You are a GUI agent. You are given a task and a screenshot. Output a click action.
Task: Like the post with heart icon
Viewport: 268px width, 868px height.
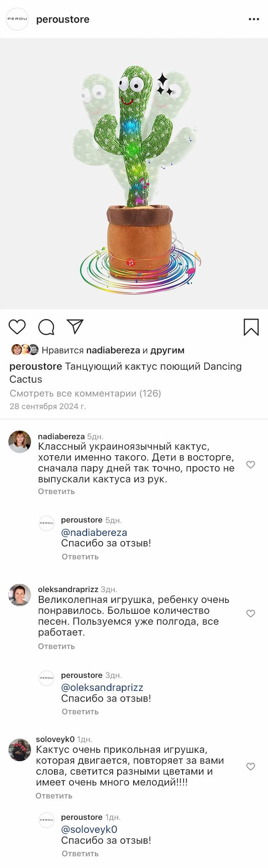point(17,327)
